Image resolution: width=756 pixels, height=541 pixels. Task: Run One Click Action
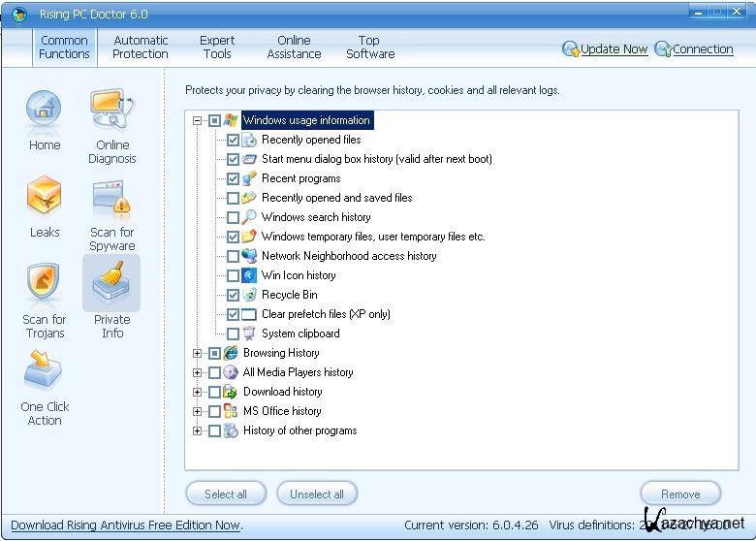[45, 371]
